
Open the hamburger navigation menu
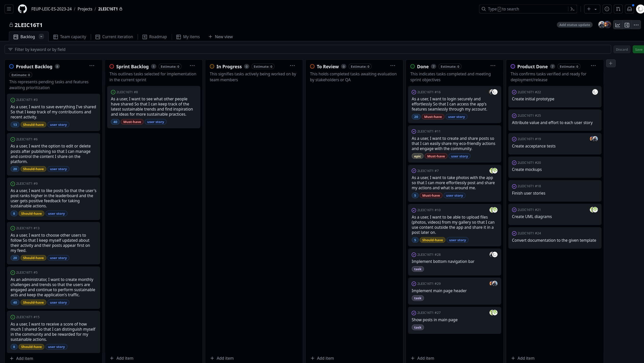coord(9,9)
